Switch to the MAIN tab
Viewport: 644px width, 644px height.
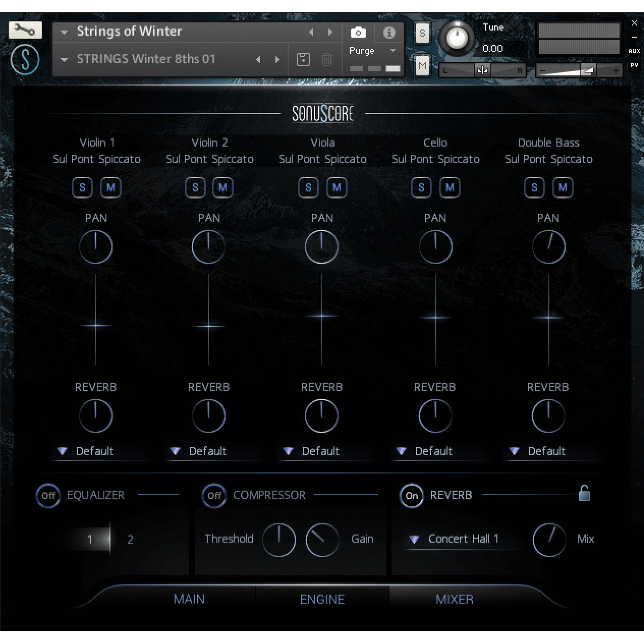[189, 599]
